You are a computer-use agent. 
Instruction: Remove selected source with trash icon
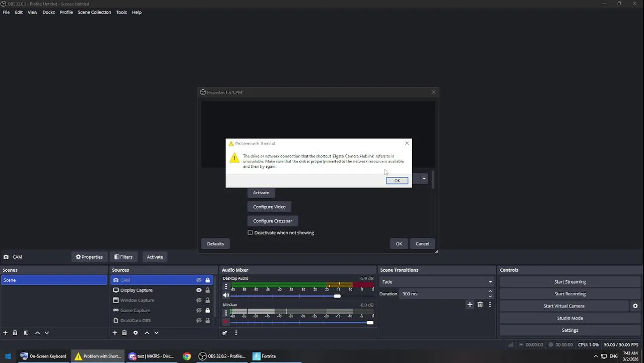124,333
